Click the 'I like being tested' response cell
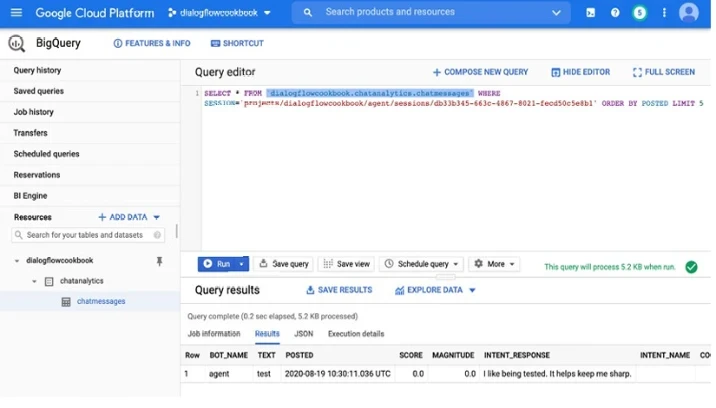The width and height of the screenshot is (716, 408). (557, 374)
